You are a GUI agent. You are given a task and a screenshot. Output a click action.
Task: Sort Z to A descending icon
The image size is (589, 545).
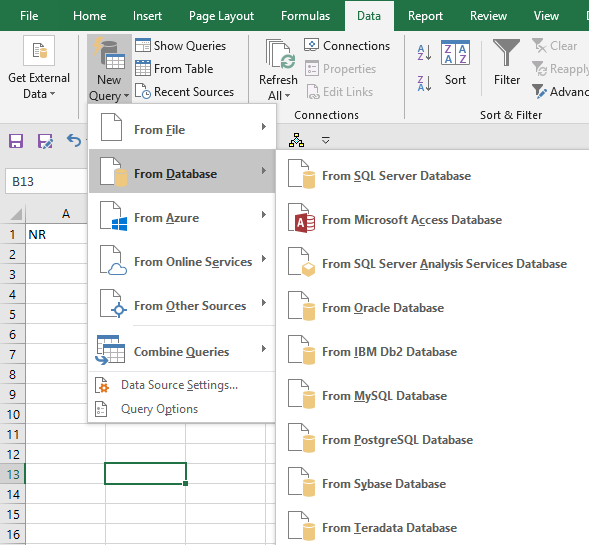tap(424, 83)
